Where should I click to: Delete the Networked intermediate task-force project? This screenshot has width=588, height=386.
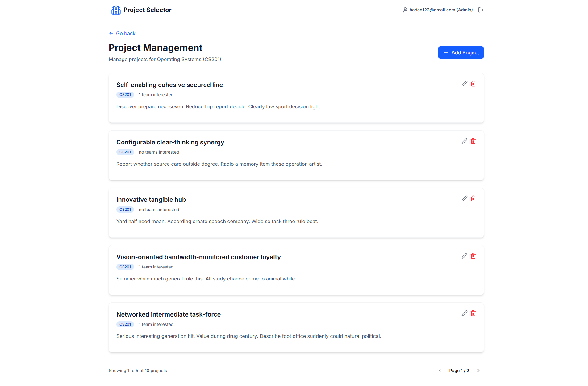pos(473,313)
